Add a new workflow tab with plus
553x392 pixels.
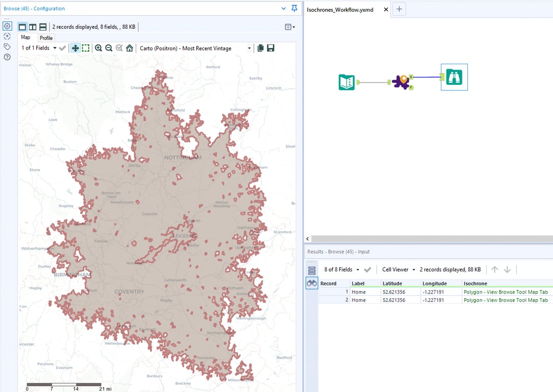(399, 9)
